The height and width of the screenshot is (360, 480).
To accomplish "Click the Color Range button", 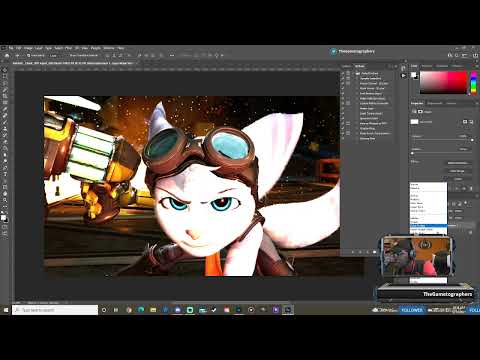I will tap(458, 171).
